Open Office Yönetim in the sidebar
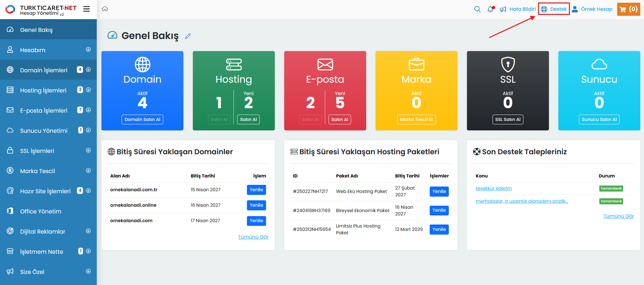Viewport: 644px width, 285px height. pyautogui.click(x=41, y=211)
